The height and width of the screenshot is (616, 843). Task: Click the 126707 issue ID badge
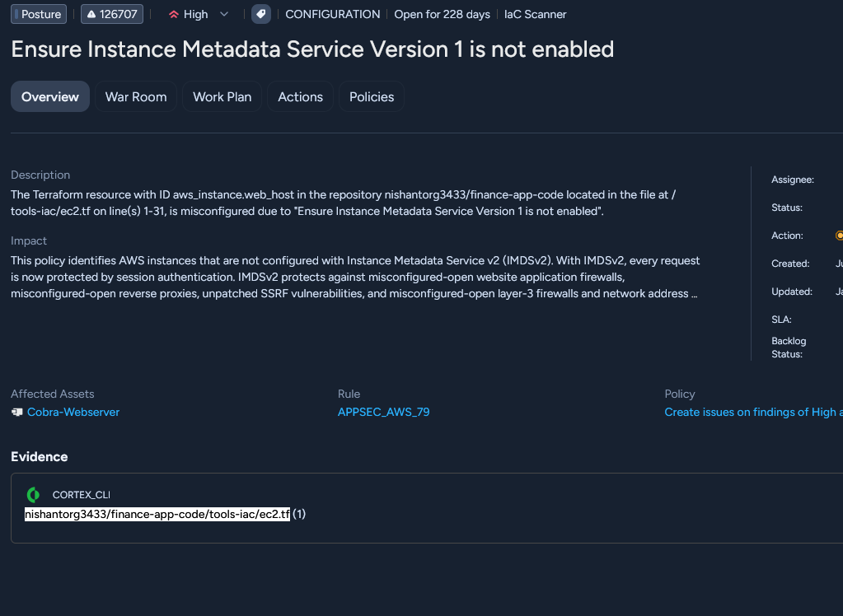pyautogui.click(x=112, y=14)
